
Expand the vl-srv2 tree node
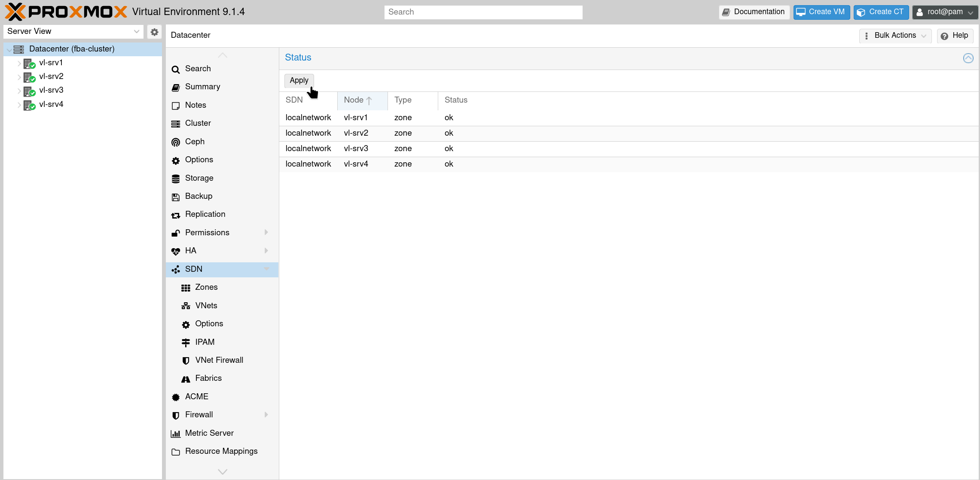click(x=19, y=77)
